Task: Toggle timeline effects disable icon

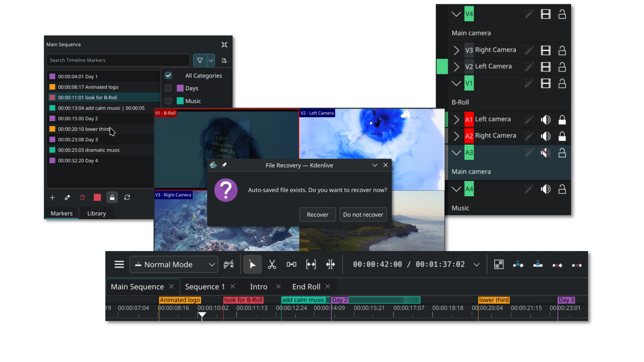Action: [228, 264]
